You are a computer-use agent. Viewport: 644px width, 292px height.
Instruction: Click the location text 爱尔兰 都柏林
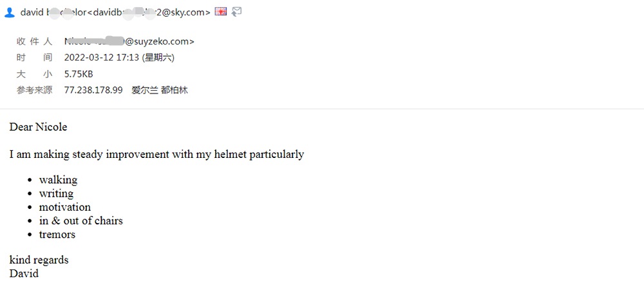pos(160,90)
